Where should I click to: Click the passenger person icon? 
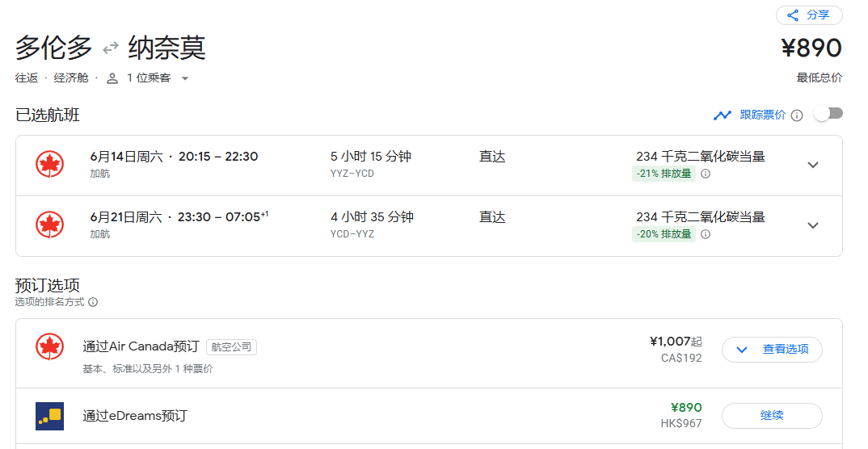point(112,78)
